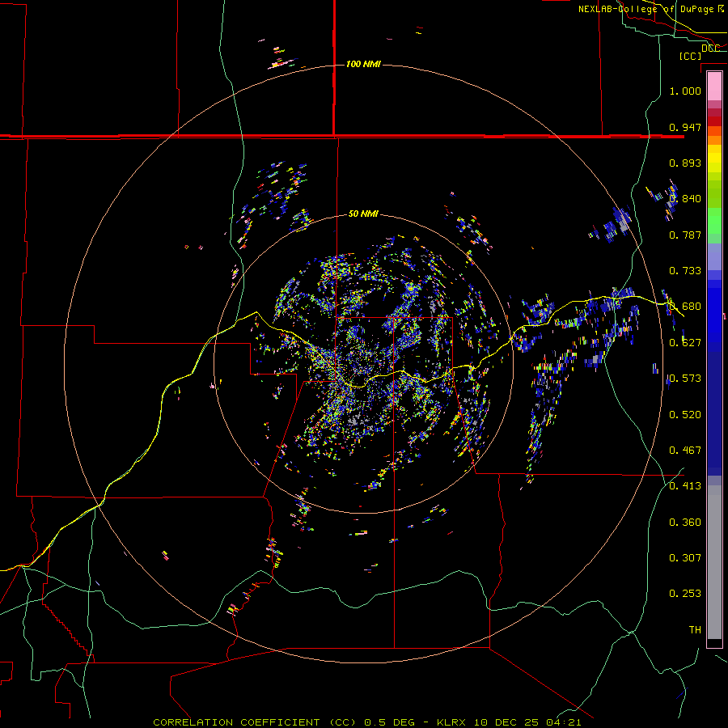
Task: Select the 0.733 legend value
Action: [x=685, y=271]
